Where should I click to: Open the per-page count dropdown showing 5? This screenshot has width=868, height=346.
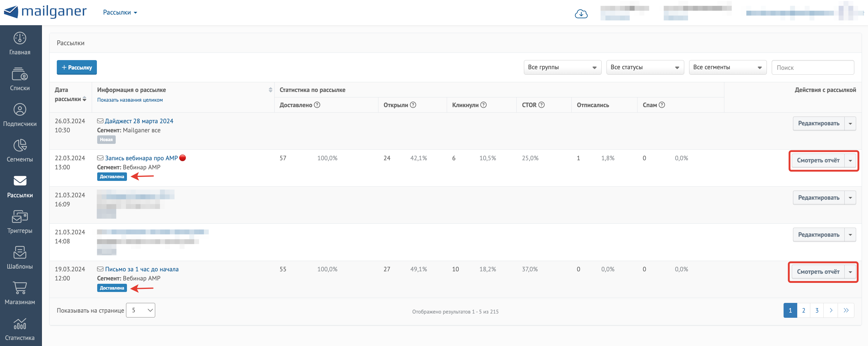coord(141,310)
